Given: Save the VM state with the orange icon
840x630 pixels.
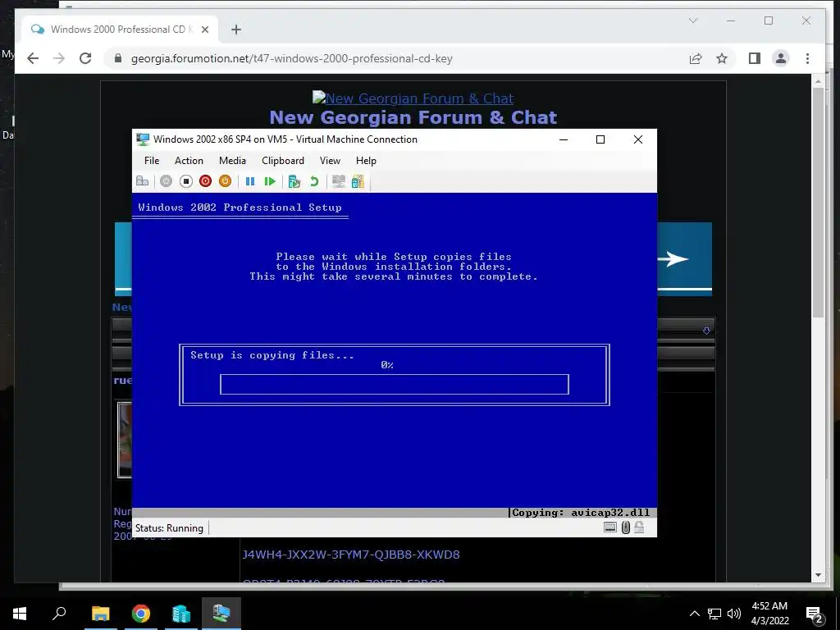Looking at the screenshot, I should [x=225, y=181].
